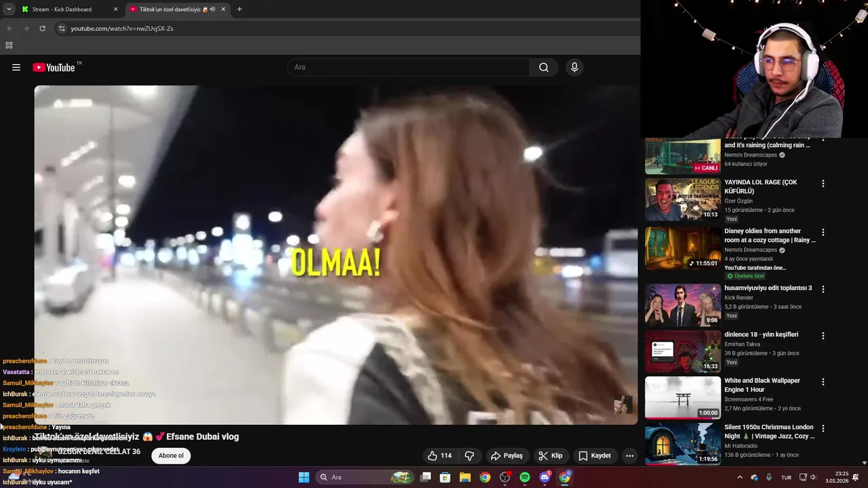Open the YouTube hamburger guide menu

coord(16,67)
